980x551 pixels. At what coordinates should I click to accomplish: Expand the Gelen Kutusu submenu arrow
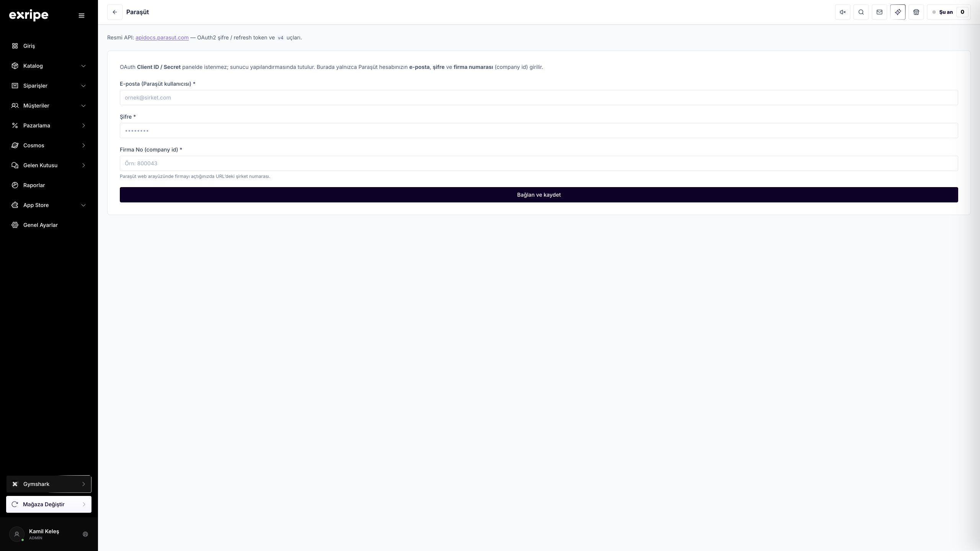point(83,165)
